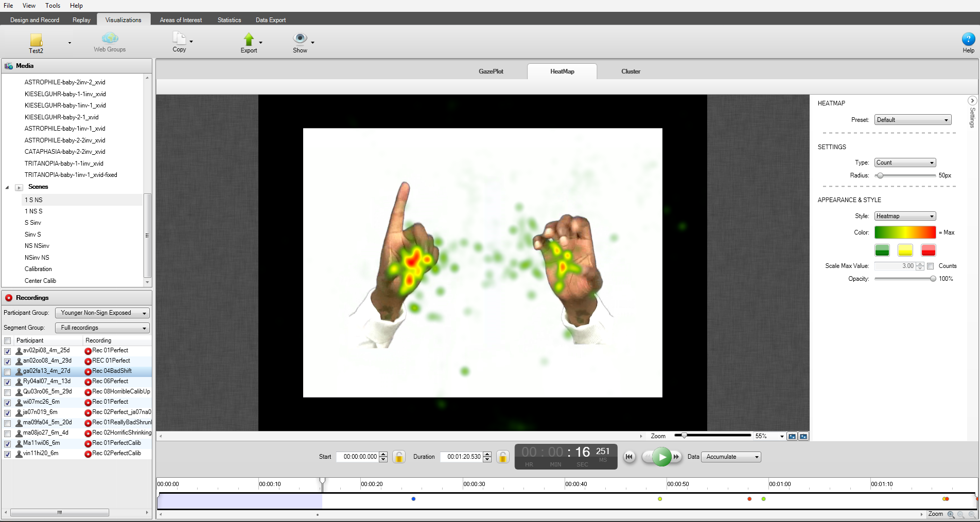The image size is (980, 522).
Task: Rewind playback to the beginning
Action: click(x=629, y=457)
